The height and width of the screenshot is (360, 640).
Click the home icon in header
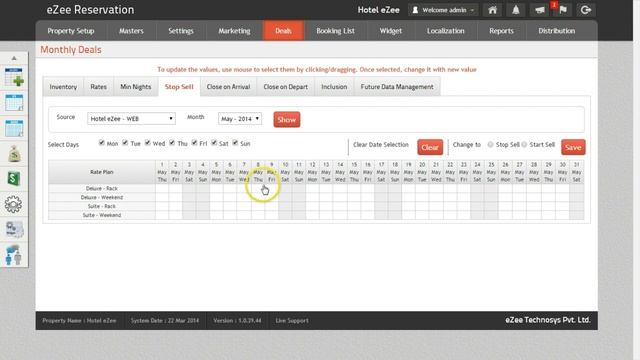[x=492, y=10]
